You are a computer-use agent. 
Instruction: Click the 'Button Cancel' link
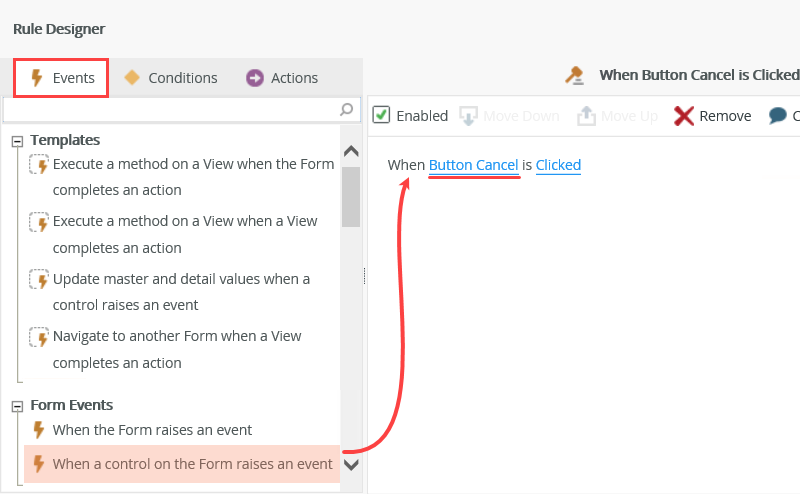[473, 165]
